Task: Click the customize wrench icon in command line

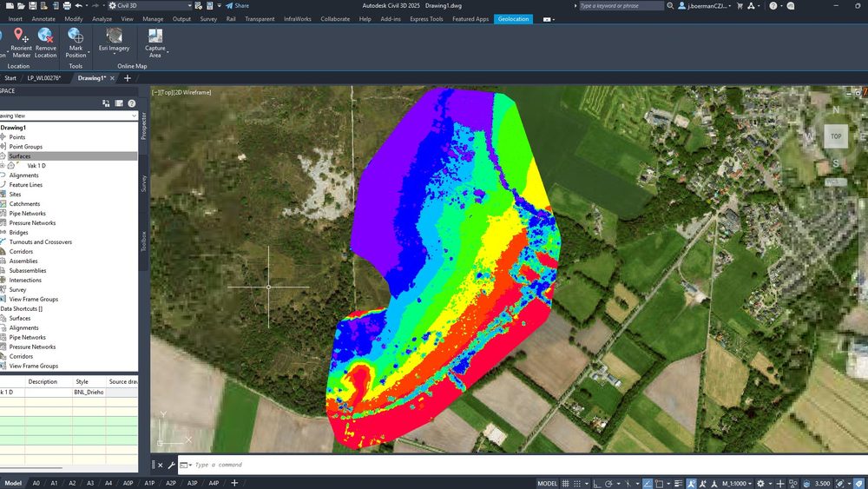Action: [171, 466]
